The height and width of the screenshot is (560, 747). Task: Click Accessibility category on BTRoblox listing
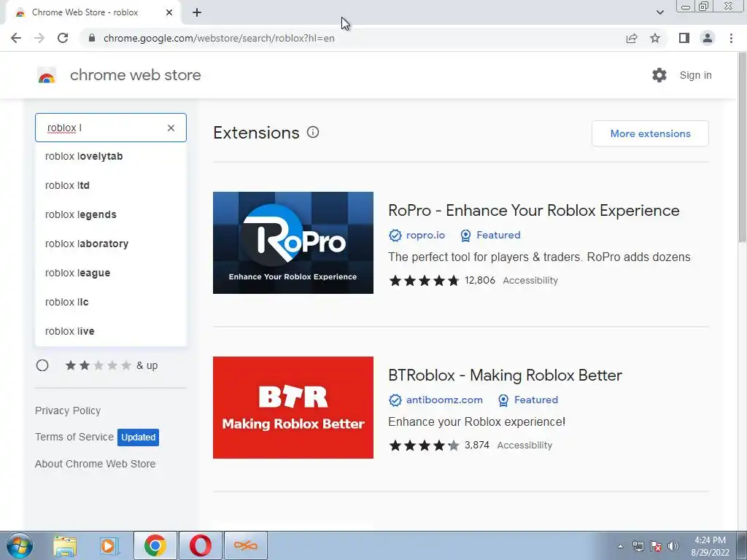[x=525, y=446]
